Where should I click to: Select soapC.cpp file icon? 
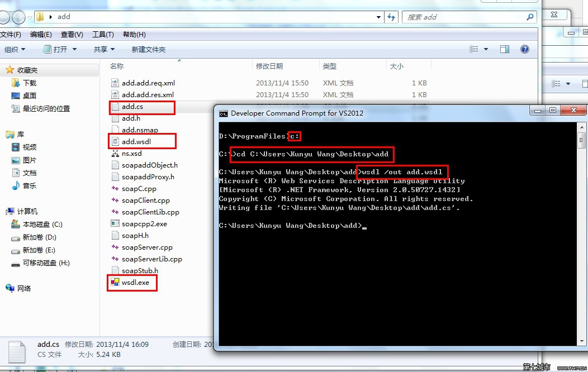coord(115,189)
